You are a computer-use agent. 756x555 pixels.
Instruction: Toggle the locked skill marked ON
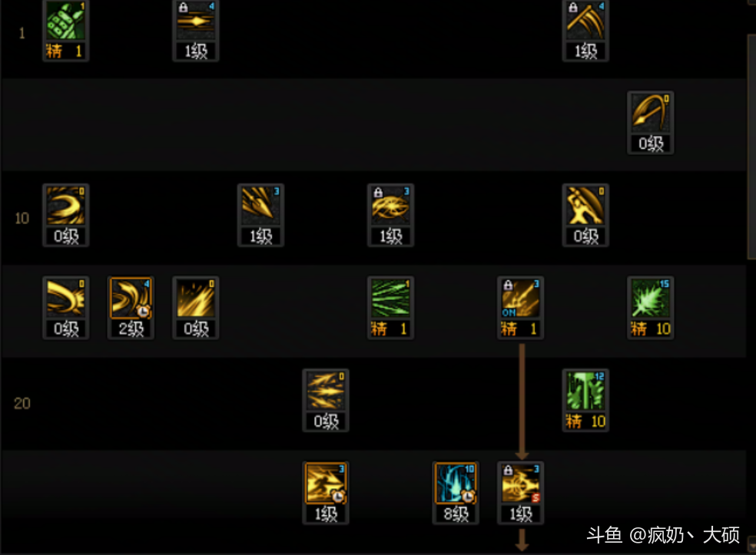(x=521, y=298)
